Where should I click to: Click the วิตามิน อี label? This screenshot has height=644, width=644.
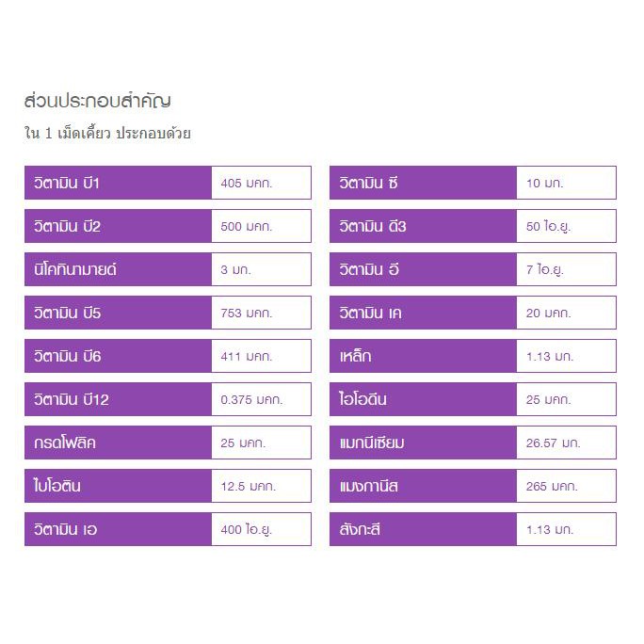click(x=423, y=269)
